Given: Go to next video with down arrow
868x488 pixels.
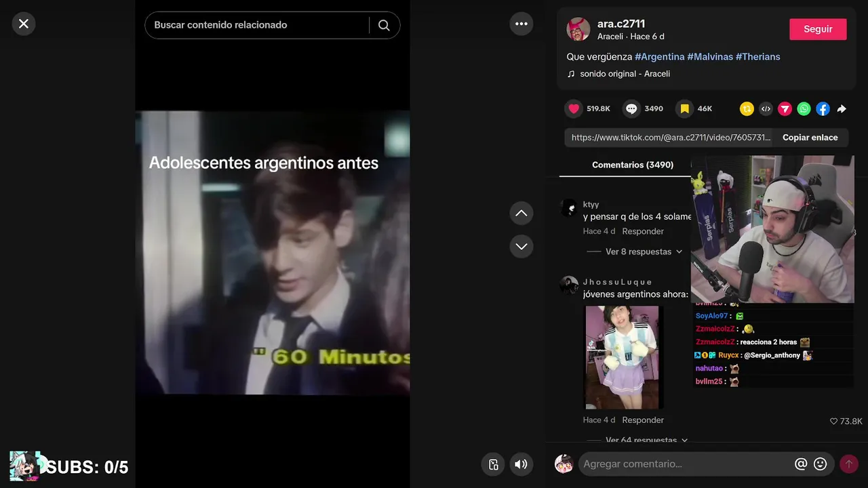Looking at the screenshot, I should (x=521, y=246).
